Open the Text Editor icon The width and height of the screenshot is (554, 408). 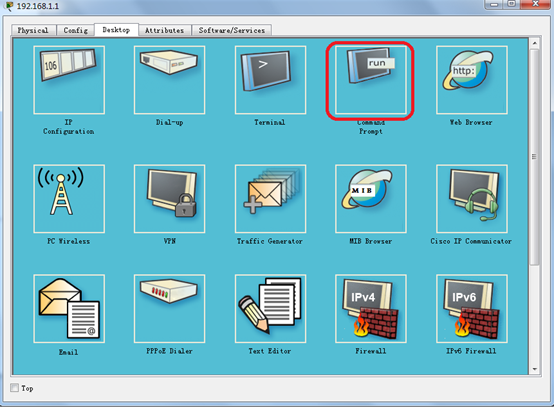(270, 308)
